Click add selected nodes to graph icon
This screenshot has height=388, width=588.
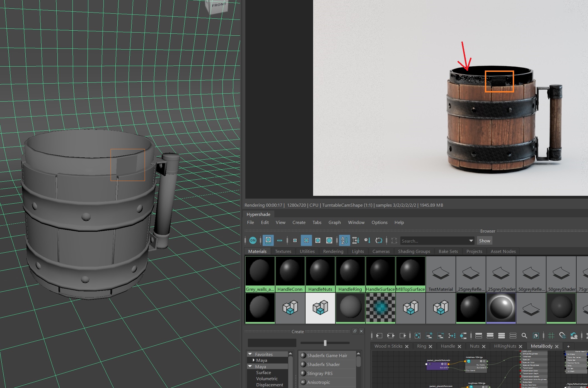(x=429, y=336)
